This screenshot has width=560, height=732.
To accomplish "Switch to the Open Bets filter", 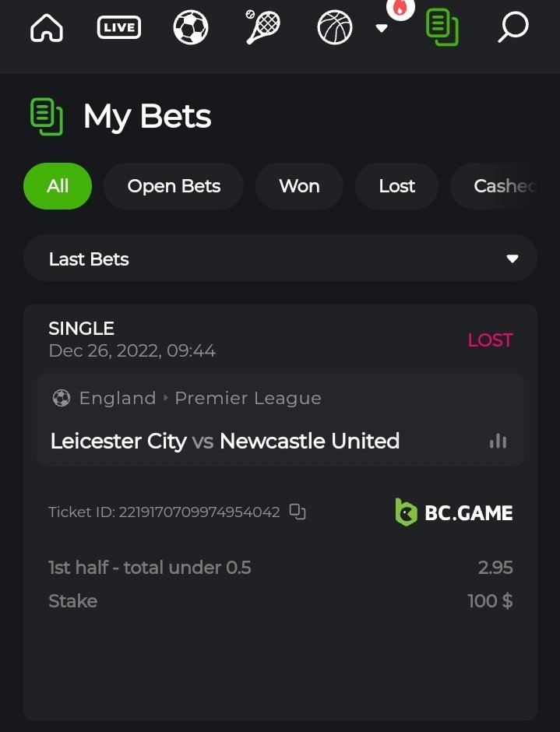I will (x=174, y=186).
